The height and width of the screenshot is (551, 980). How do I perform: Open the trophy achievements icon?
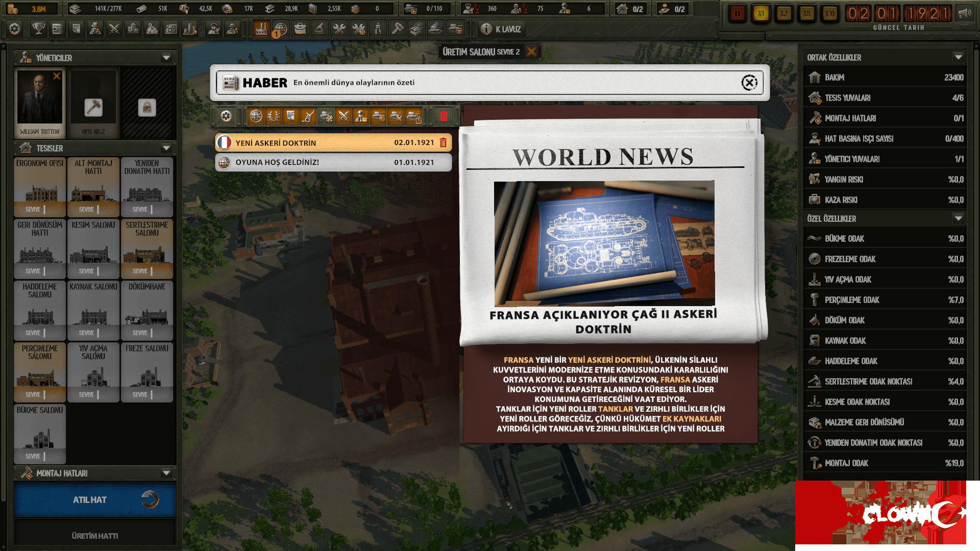[x=39, y=29]
